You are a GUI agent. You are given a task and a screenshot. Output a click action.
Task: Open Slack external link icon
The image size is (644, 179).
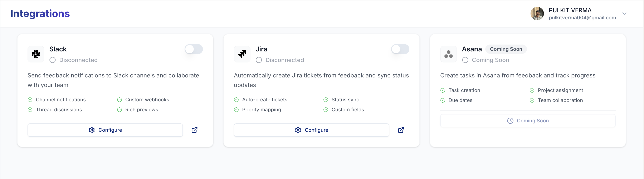coord(195,130)
